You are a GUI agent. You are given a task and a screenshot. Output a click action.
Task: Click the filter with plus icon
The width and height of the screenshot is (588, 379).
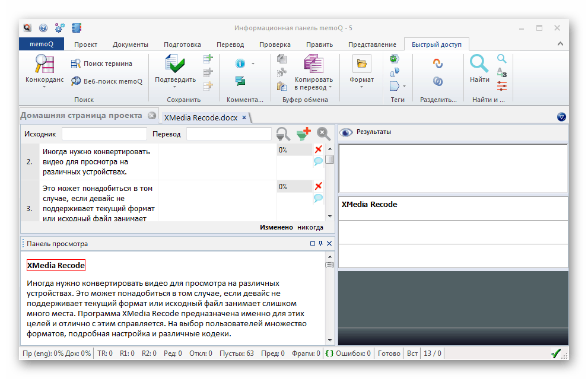click(303, 133)
